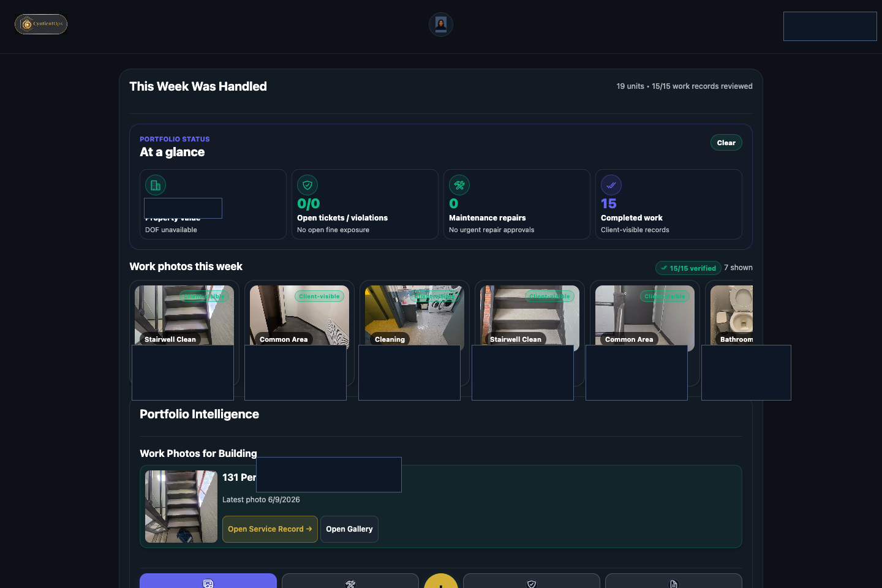This screenshot has width=882, height=588.
Task: Click the Clear status badge
Action: point(726,143)
